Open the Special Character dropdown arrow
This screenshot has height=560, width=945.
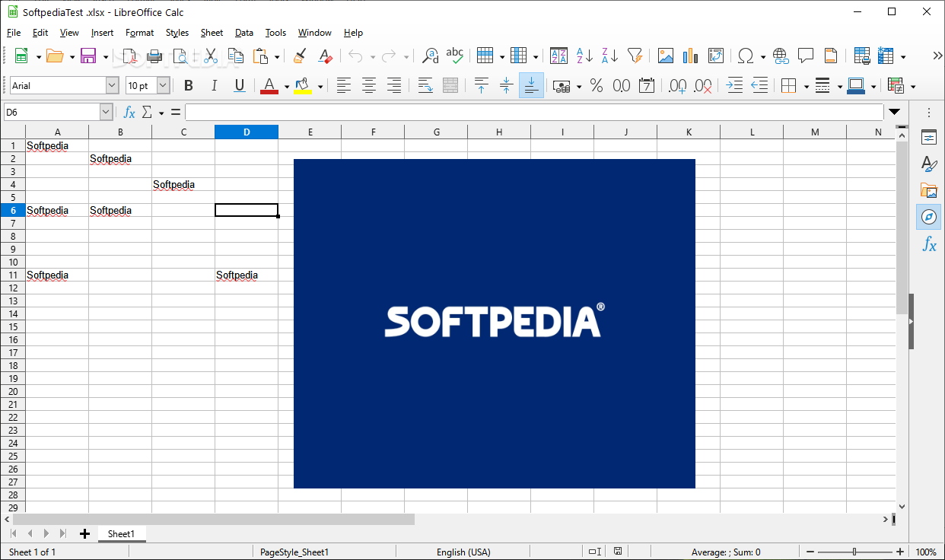click(x=763, y=56)
